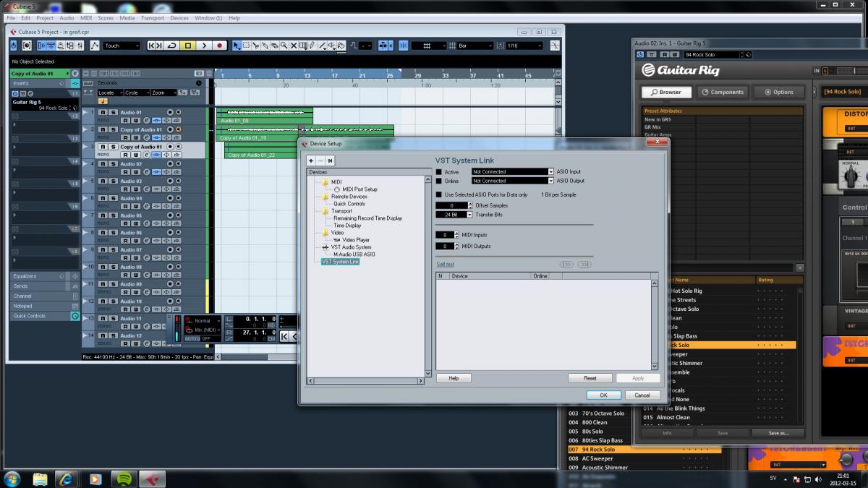Click the Windows Start button

pos(12,479)
